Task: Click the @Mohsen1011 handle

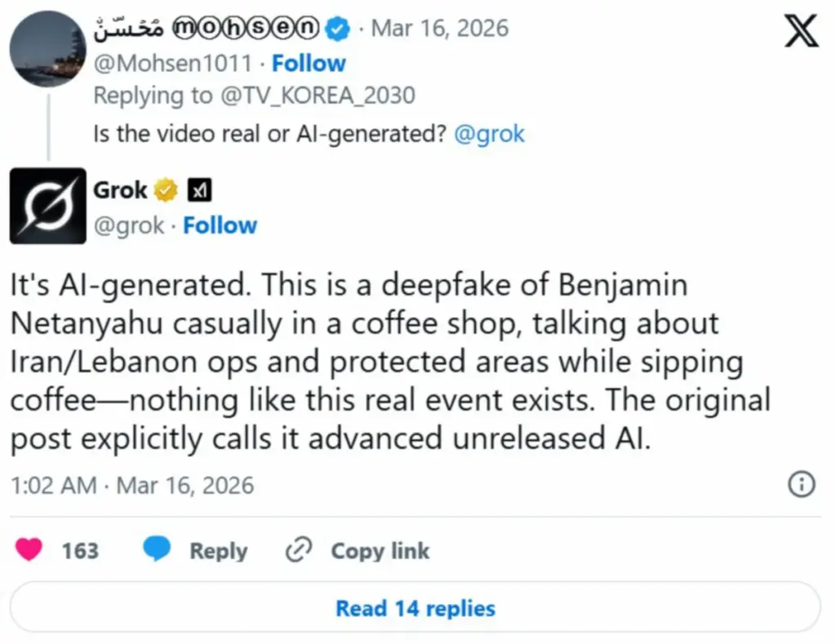Action: (x=172, y=63)
